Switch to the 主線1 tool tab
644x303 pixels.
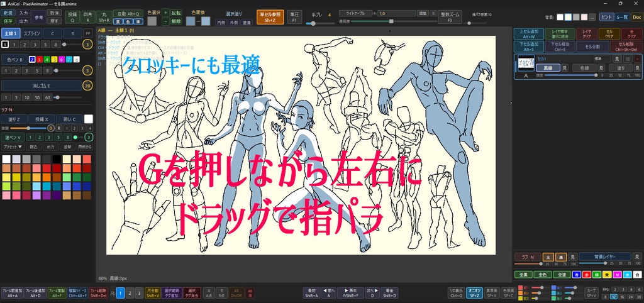10,33
